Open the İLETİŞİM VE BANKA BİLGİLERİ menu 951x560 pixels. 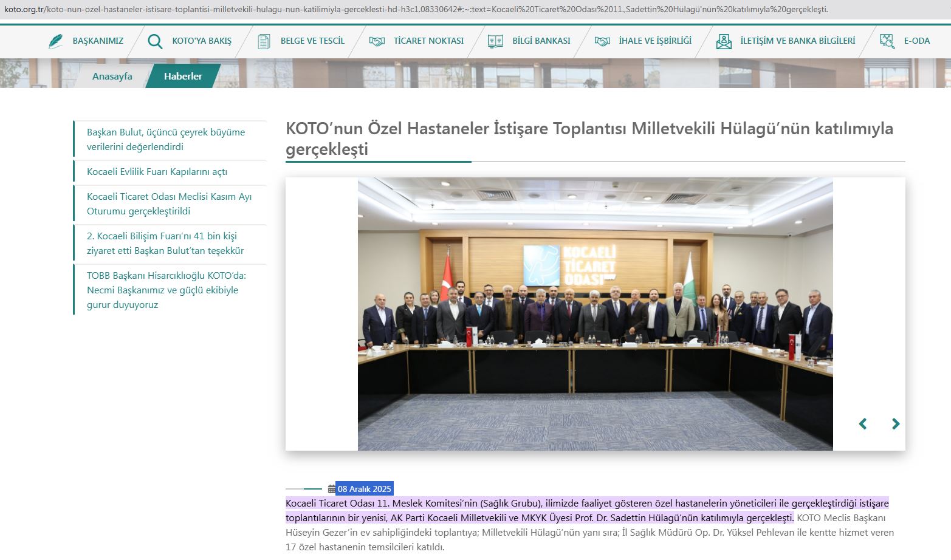click(797, 41)
